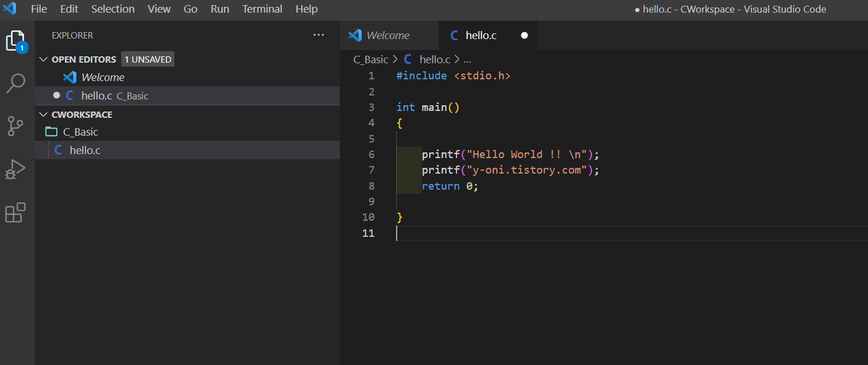Click the EXPLORER panel title
This screenshot has height=365, width=868.
[x=72, y=36]
